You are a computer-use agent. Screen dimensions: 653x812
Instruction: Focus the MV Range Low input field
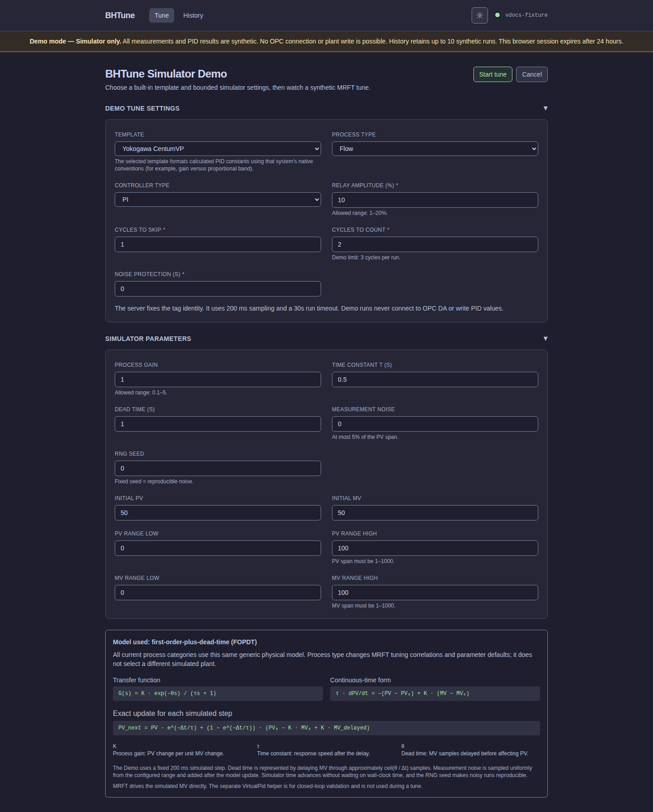(x=218, y=593)
